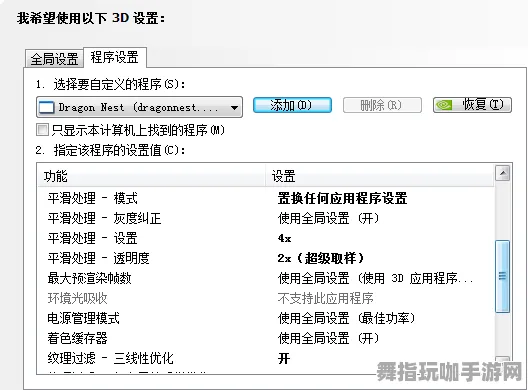Click the 设置 column header

pyautogui.click(x=380, y=176)
